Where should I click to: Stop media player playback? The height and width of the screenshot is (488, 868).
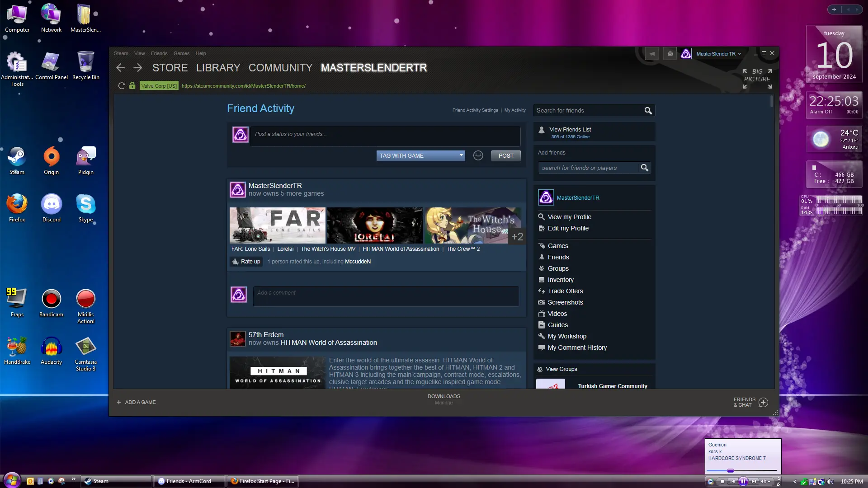click(722, 482)
